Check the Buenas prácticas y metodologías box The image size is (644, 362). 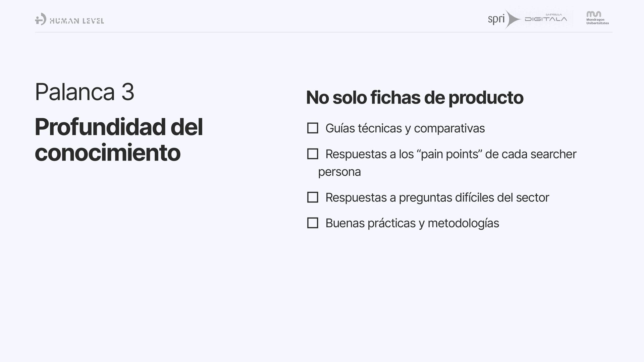313,223
